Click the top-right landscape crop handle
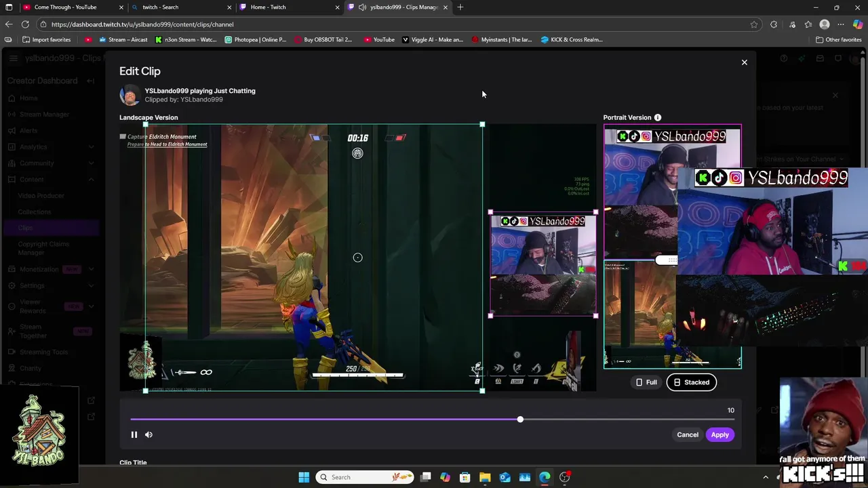Image resolution: width=868 pixels, height=488 pixels. [482, 125]
